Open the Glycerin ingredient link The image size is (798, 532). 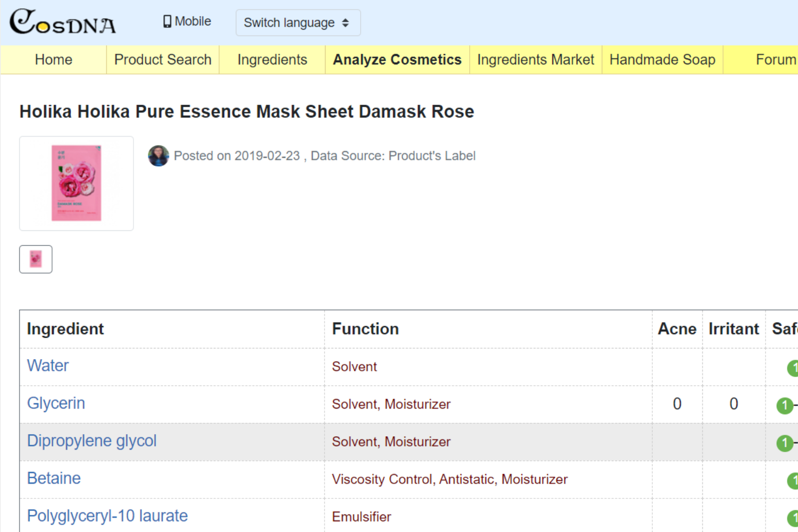[x=56, y=403]
